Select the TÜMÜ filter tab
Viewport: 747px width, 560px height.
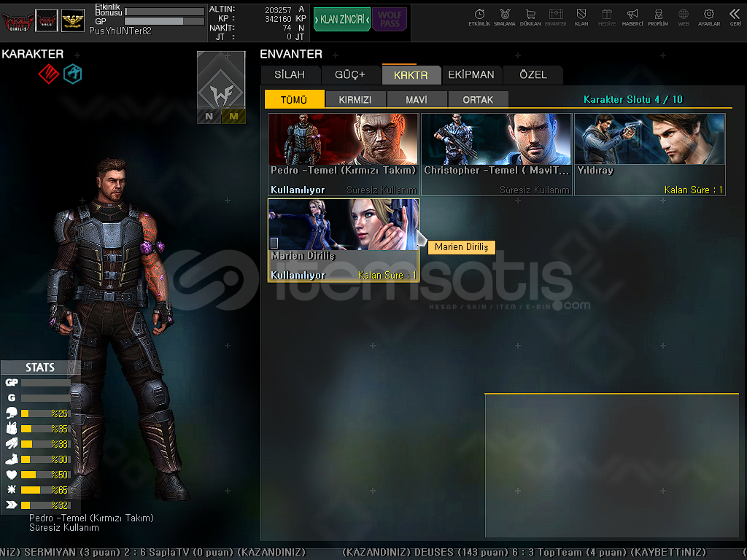tap(294, 99)
